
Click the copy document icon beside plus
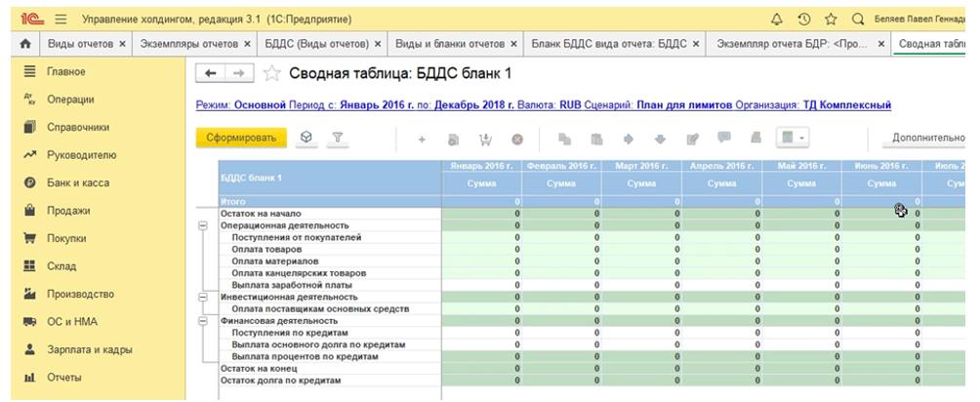tap(453, 140)
